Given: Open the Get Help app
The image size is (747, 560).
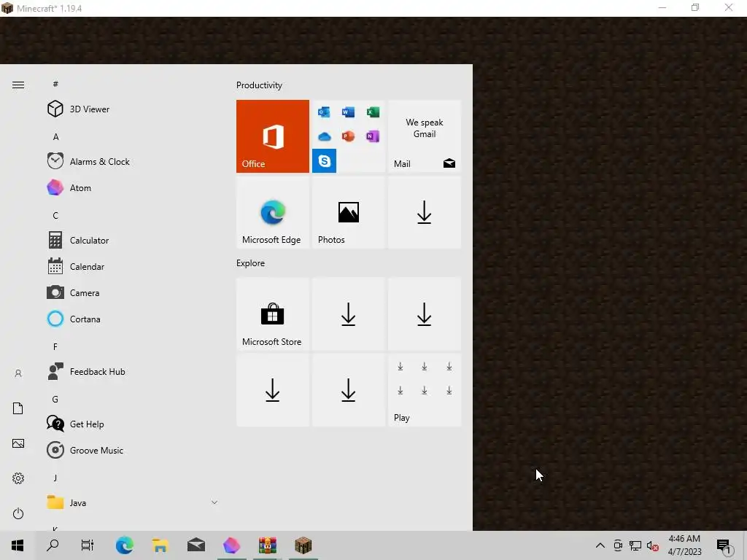Looking at the screenshot, I should coord(131,424).
